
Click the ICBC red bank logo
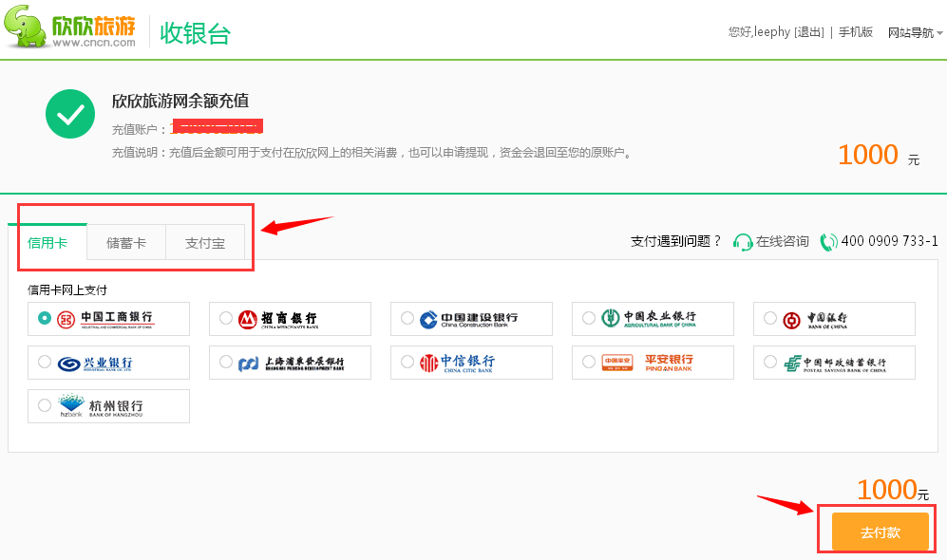click(66, 319)
